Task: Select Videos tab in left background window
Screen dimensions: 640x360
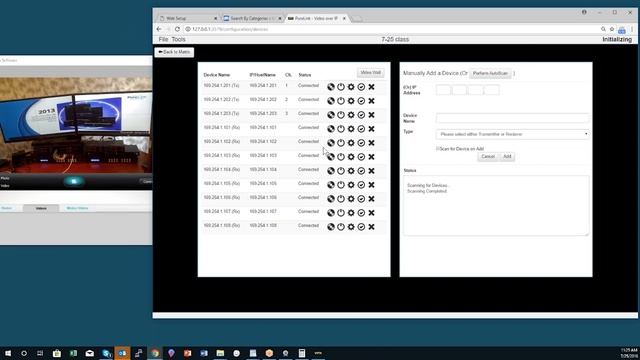Action: click(x=41, y=208)
